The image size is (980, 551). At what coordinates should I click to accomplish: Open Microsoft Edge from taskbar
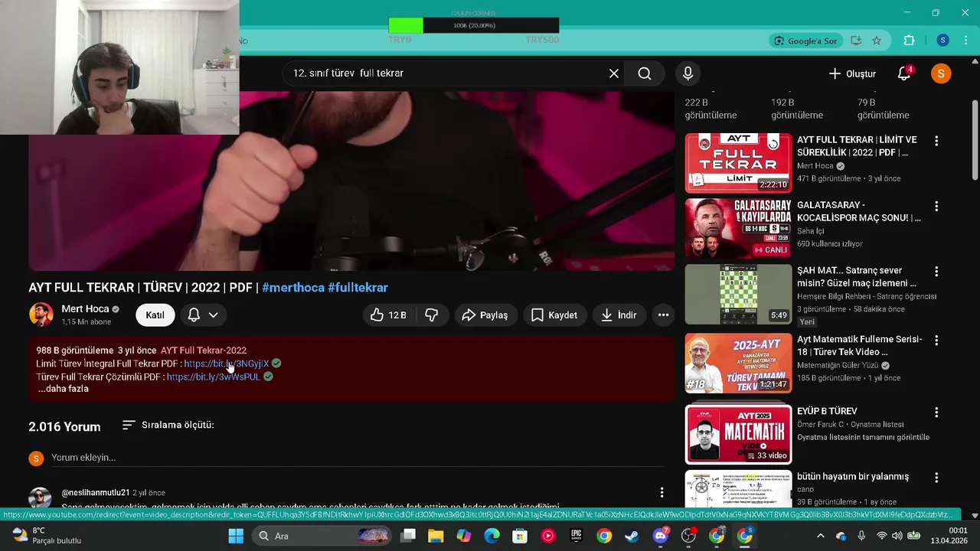click(492, 536)
